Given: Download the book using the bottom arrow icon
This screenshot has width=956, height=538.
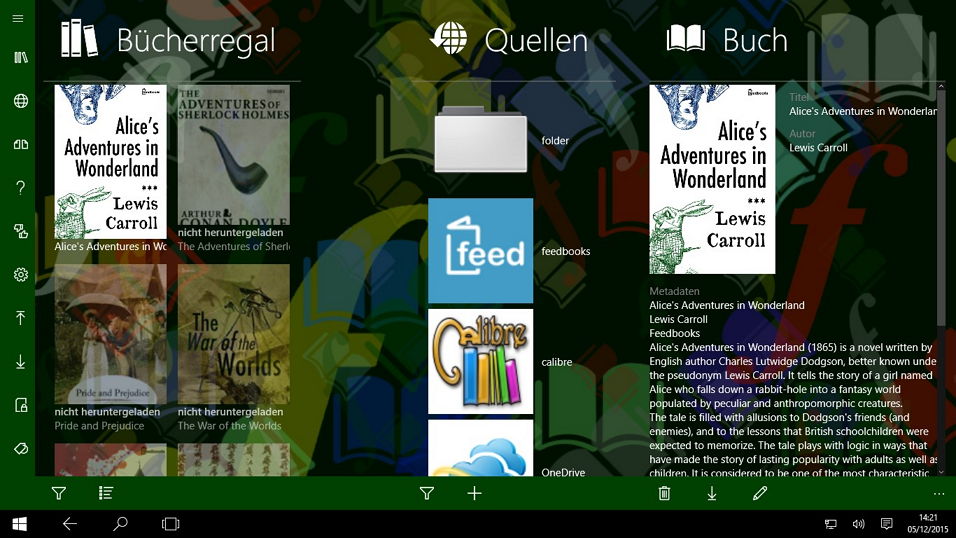Looking at the screenshot, I should (x=712, y=493).
